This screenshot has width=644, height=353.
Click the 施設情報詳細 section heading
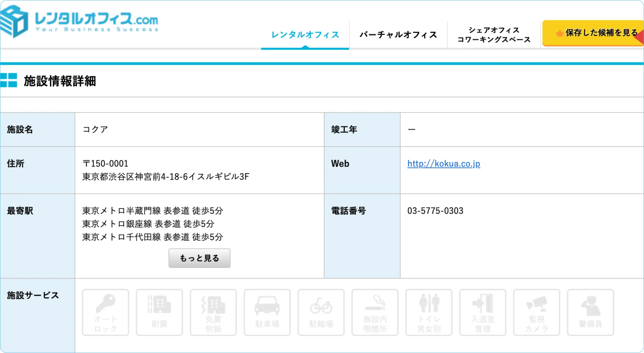[60, 81]
